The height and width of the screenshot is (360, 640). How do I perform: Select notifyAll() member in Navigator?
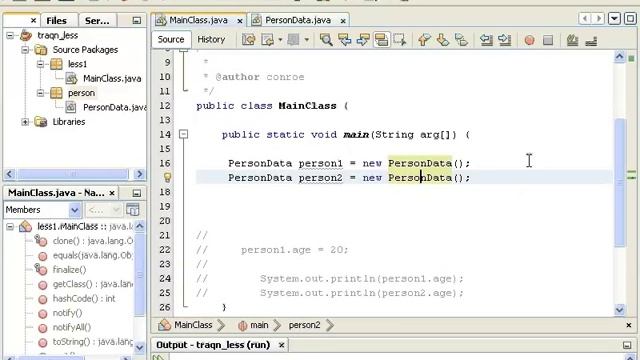tap(72, 327)
